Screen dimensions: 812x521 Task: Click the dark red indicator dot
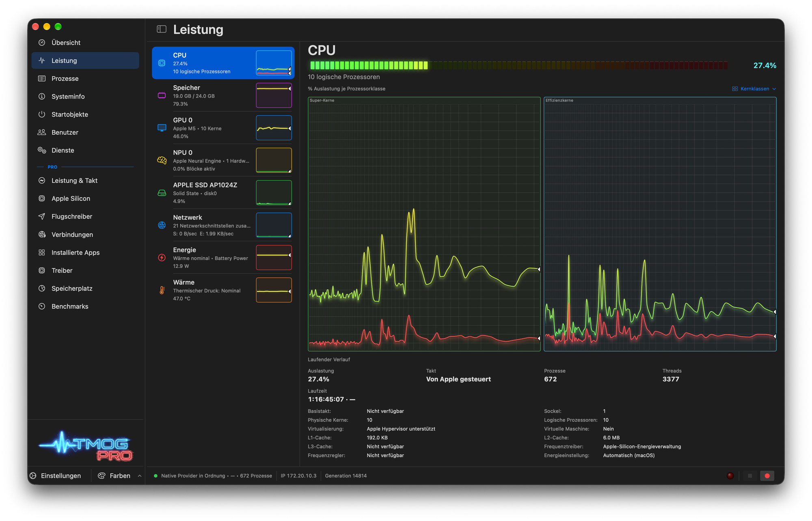click(730, 476)
